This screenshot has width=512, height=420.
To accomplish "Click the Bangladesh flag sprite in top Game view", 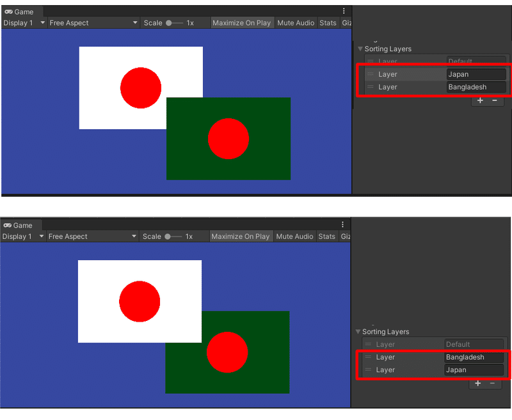I will (x=228, y=139).
